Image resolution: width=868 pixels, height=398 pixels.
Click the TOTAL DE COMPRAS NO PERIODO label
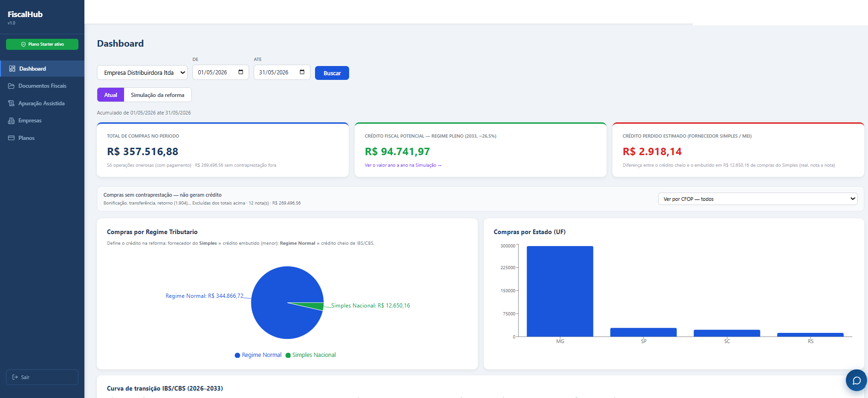[143, 136]
